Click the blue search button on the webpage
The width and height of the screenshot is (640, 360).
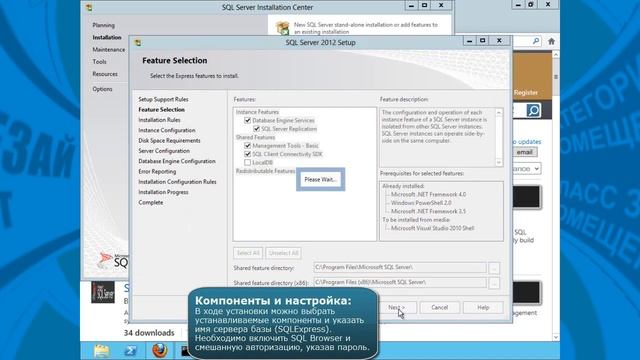click(x=533, y=111)
